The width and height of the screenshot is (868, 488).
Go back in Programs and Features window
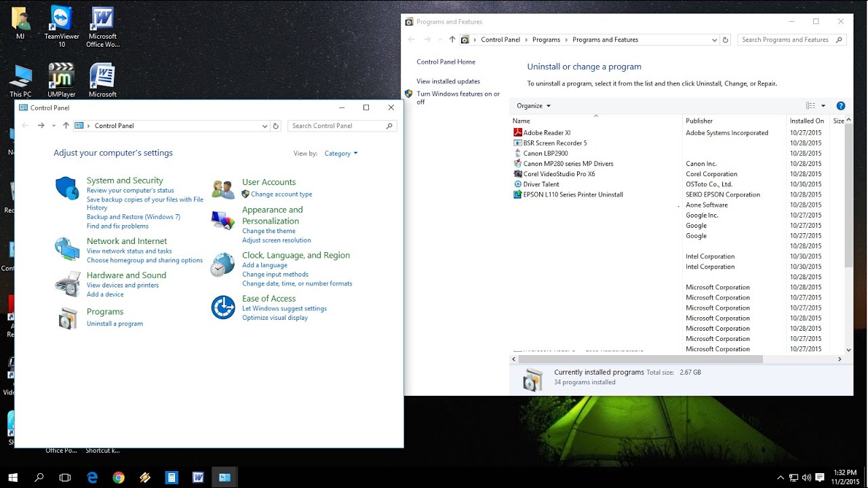click(411, 39)
